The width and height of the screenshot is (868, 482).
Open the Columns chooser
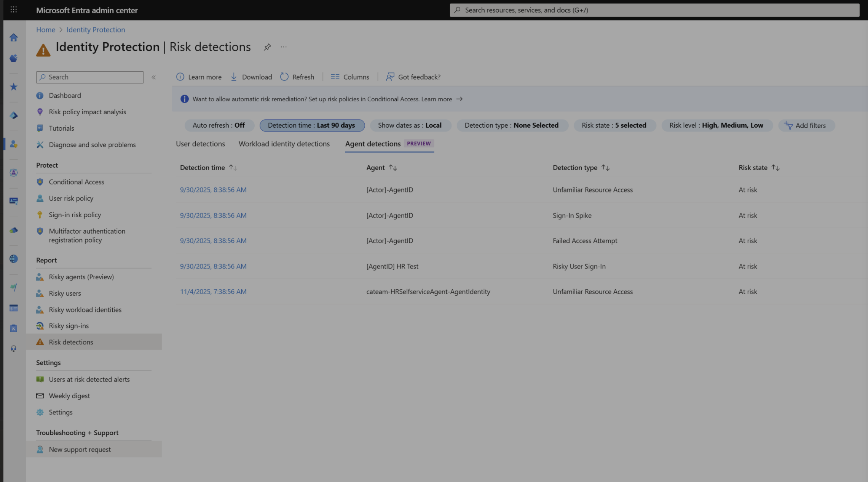[350, 77]
